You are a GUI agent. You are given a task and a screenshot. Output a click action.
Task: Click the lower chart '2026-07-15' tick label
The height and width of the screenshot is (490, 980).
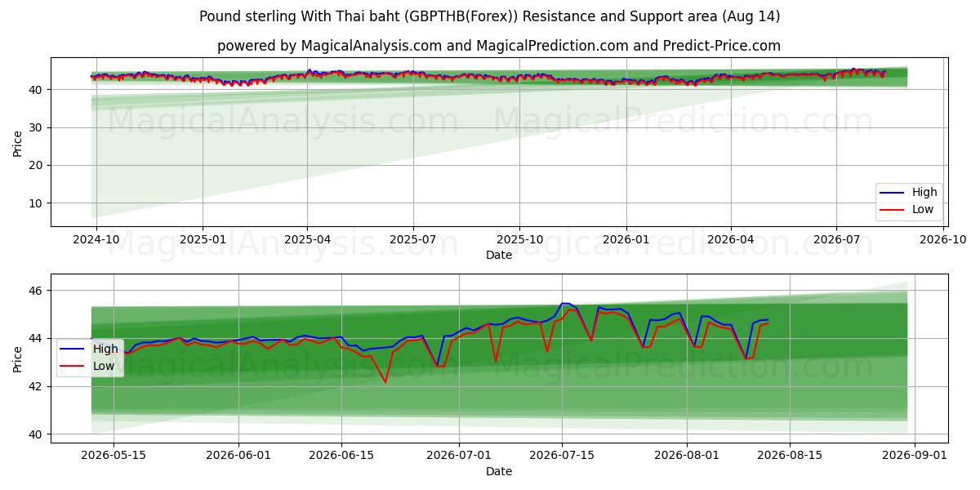(561, 457)
